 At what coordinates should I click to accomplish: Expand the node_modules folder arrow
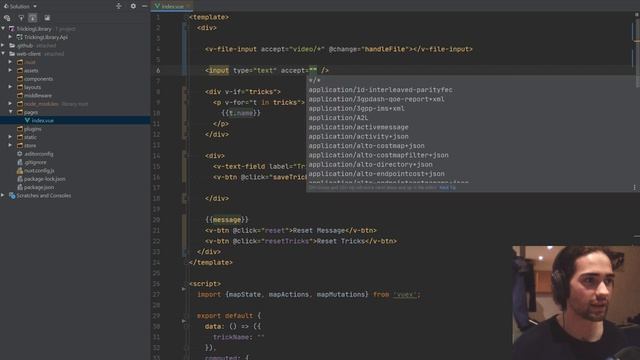(11, 104)
